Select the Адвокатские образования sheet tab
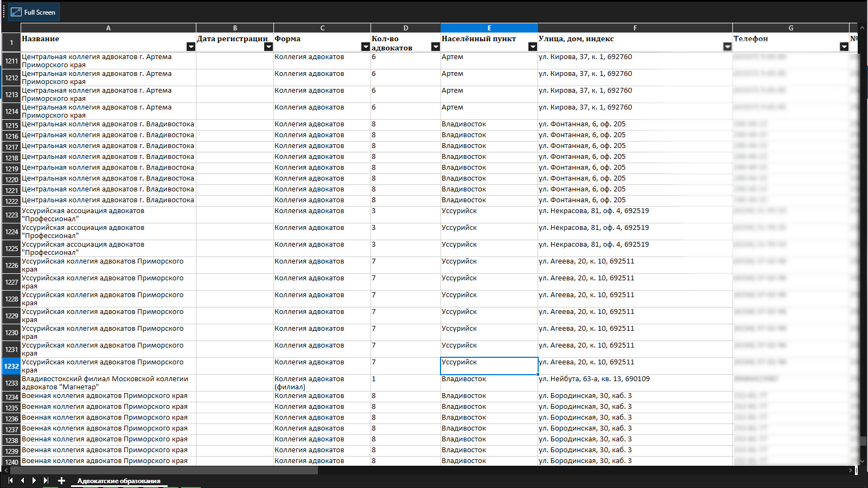868x488 pixels. point(119,481)
